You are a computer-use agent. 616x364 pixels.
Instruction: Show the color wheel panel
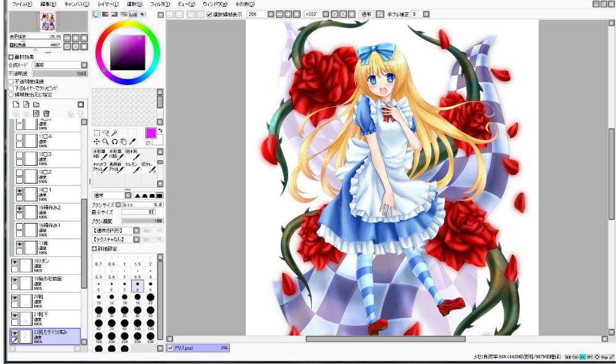[95, 14]
